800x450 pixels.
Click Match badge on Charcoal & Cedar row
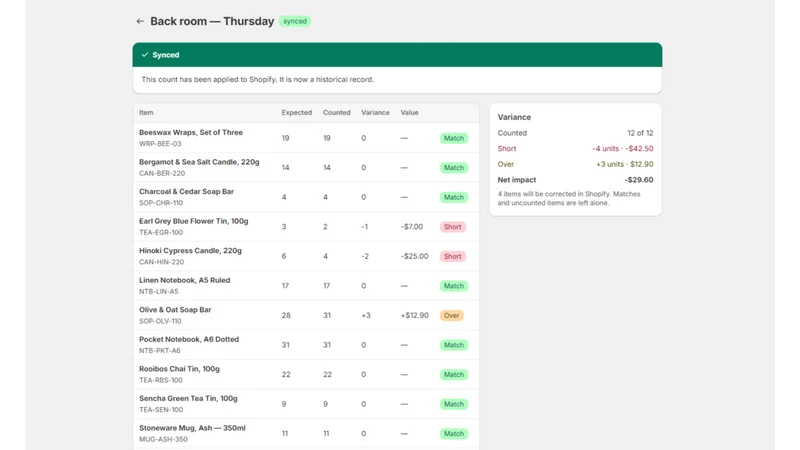(454, 197)
